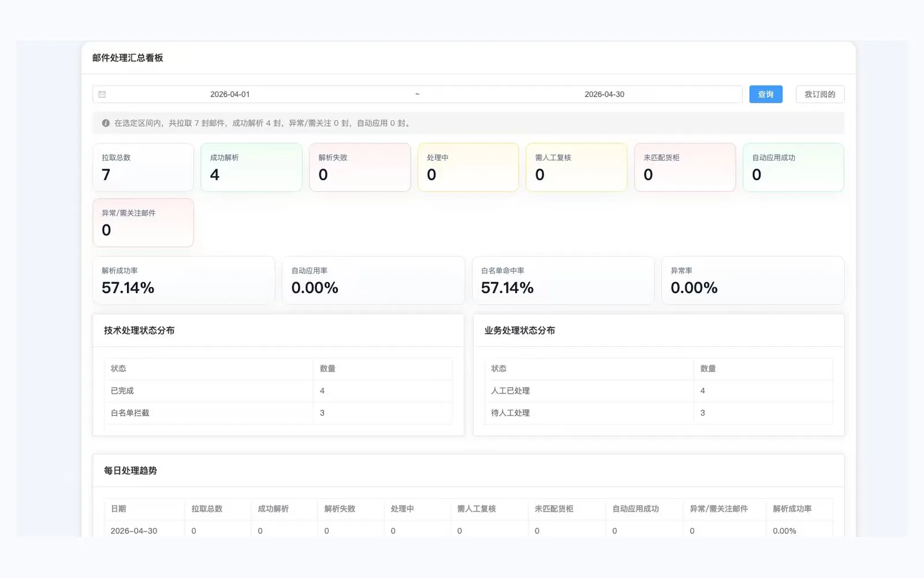Select the 需人工复核 statistic card

click(576, 167)
